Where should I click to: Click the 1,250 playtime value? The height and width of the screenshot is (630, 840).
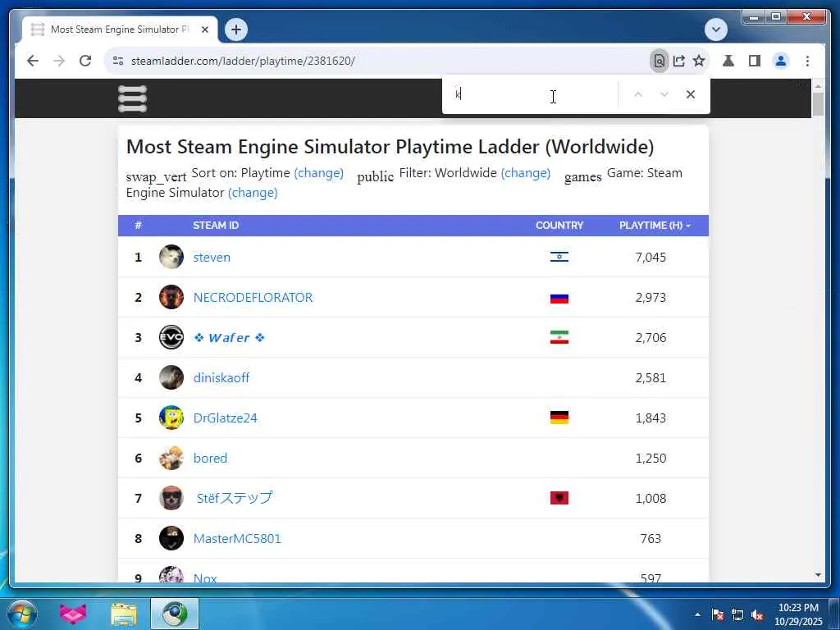tap(651, 459)
